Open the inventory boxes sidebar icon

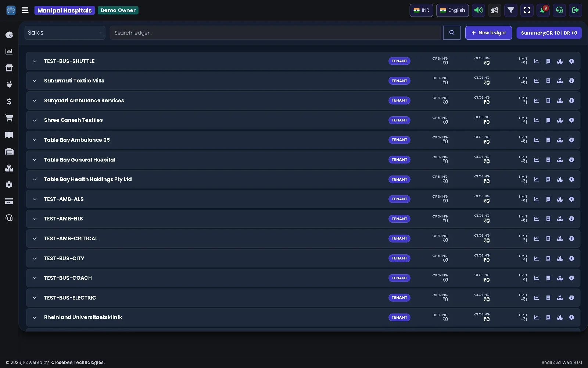pyautogui.click(x=9, y=168)
